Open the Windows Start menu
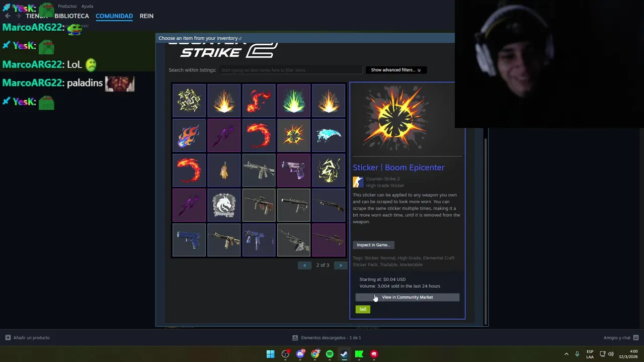This screenshot has height=362, width=644. (x=270, y=354)
